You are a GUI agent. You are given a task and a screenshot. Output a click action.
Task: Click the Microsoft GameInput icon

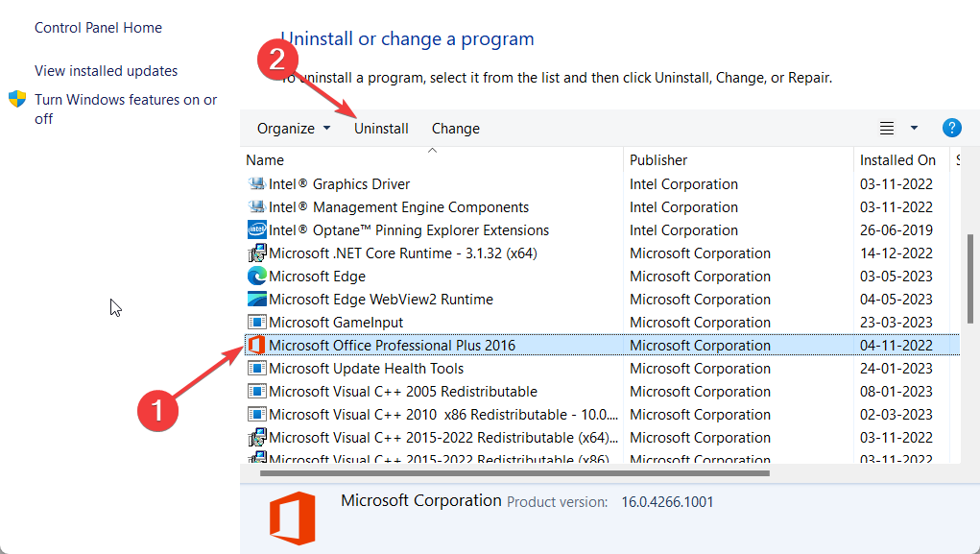[257, 323]
